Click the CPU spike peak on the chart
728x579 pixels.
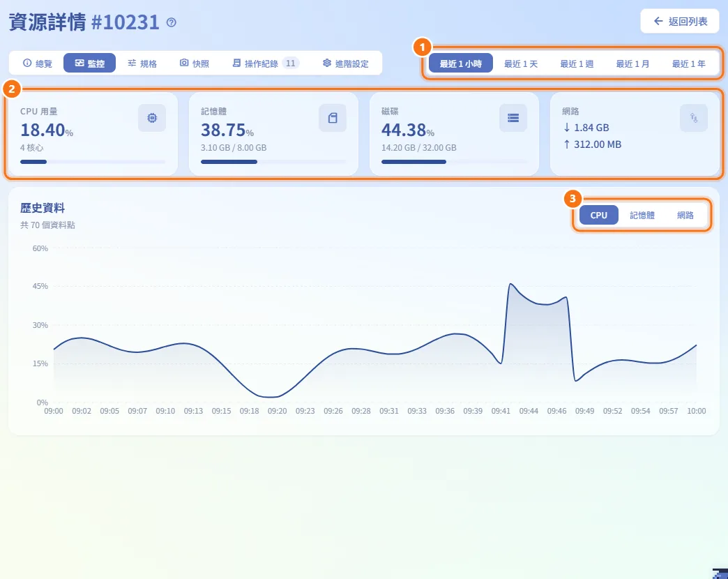click(510, 284)
